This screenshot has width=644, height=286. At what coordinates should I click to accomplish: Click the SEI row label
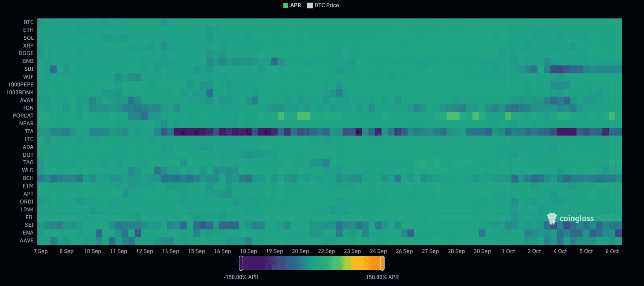tap(29, 225)
